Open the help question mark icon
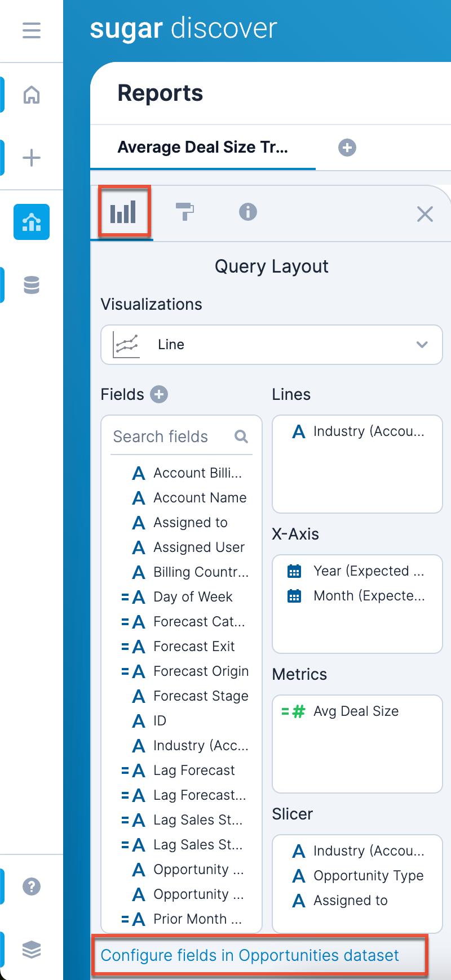 [x=32, y=887]
